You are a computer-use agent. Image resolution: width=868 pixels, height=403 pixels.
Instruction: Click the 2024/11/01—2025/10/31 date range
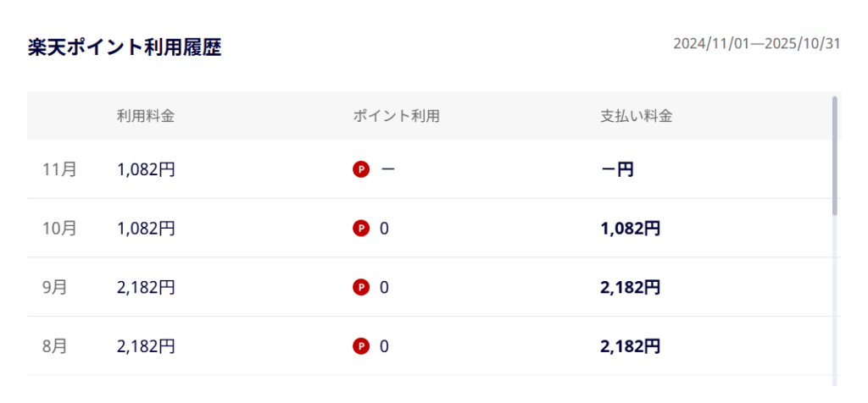[x=757, y=44]
